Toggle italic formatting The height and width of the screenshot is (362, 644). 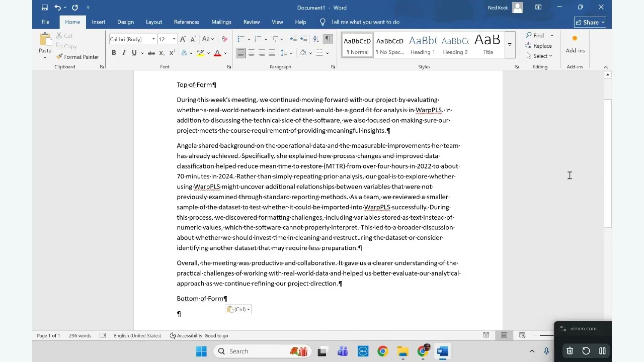[124, 53]
